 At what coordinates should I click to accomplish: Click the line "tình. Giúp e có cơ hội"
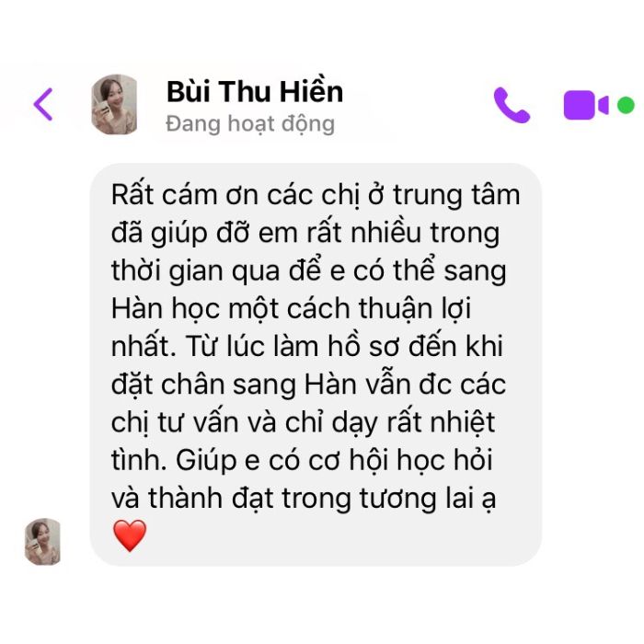point(302,460)
